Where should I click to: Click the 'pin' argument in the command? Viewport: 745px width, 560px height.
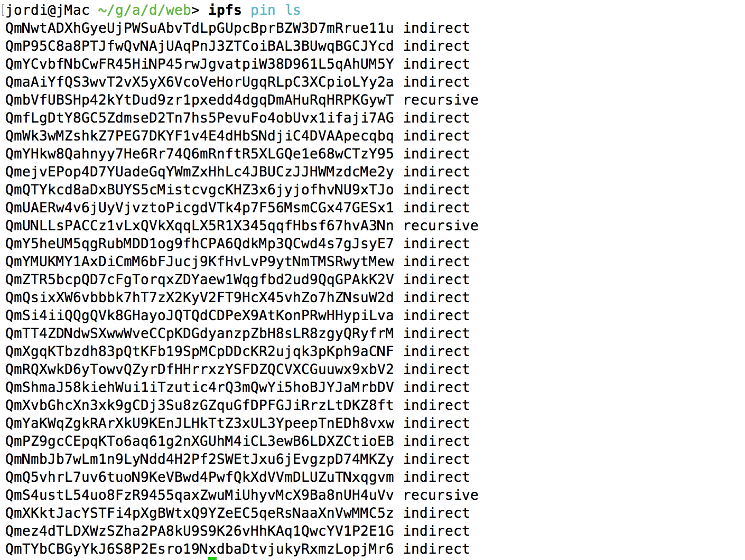tap(263, 10)
